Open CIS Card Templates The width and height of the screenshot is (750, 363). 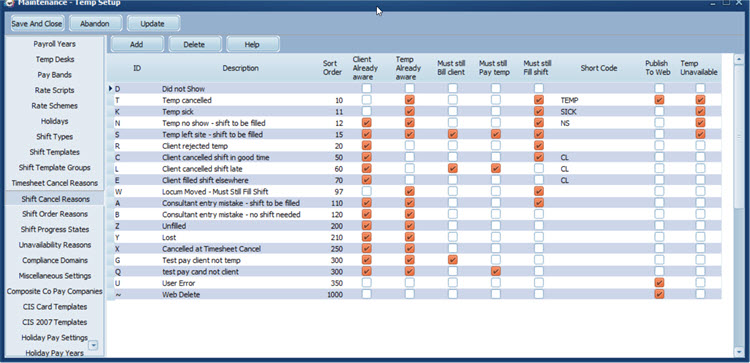[55, 307]
